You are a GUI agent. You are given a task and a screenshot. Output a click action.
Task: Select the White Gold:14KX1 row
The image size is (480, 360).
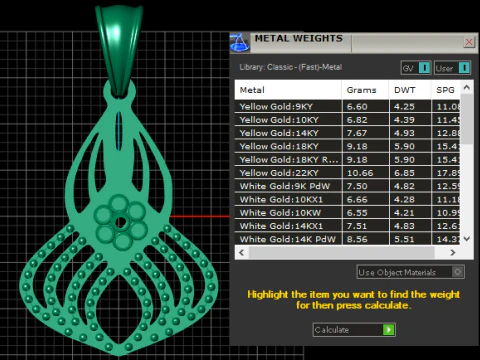347,226
